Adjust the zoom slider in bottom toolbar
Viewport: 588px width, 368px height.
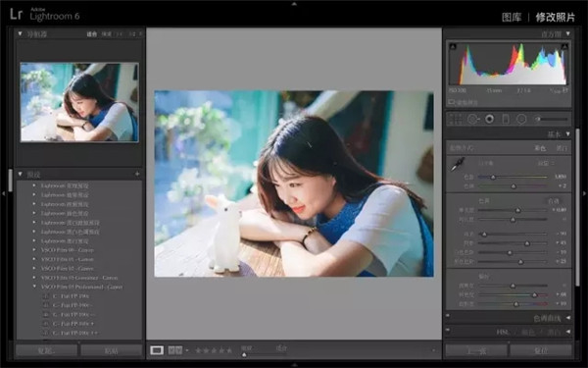pos(244,354)
